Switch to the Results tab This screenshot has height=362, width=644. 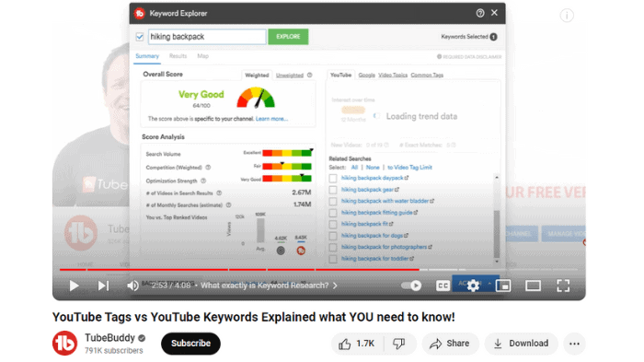[x=178, y=56]
